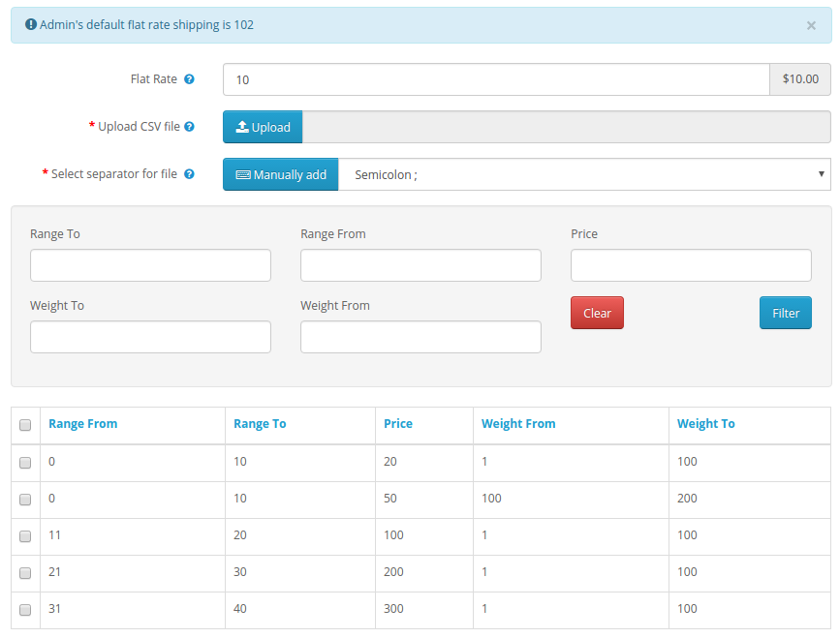Screen dimensions: 840x638
Task: Open help tooltip for Flat Rate
Action: pos(189,79)
